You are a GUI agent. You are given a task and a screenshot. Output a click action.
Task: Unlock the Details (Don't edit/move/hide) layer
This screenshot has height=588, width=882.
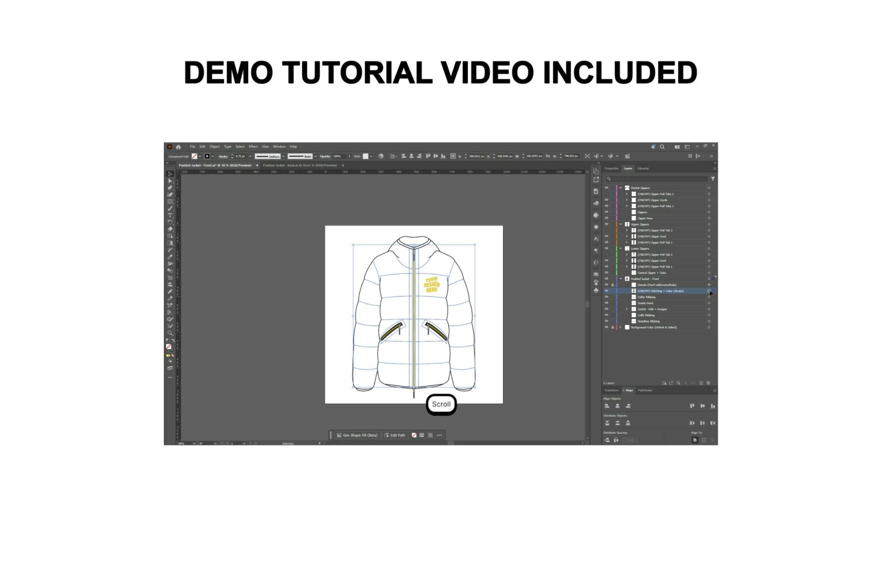pyautogui.click(x=613, y=285)
